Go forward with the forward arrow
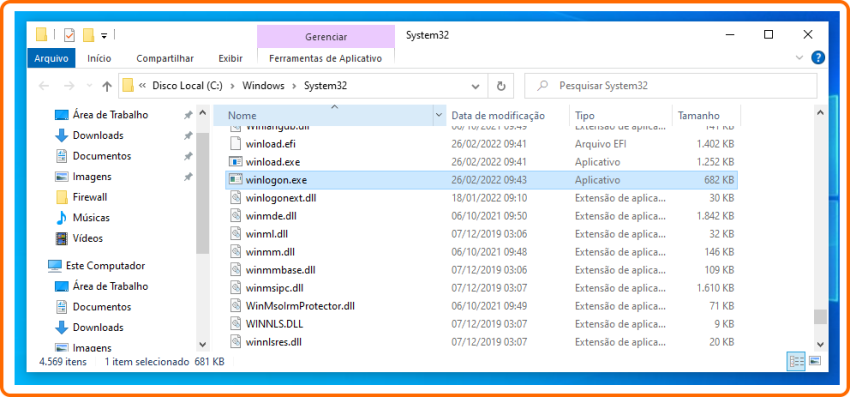The width and height of the screenshot is (850, 397). tap(69, 86)
